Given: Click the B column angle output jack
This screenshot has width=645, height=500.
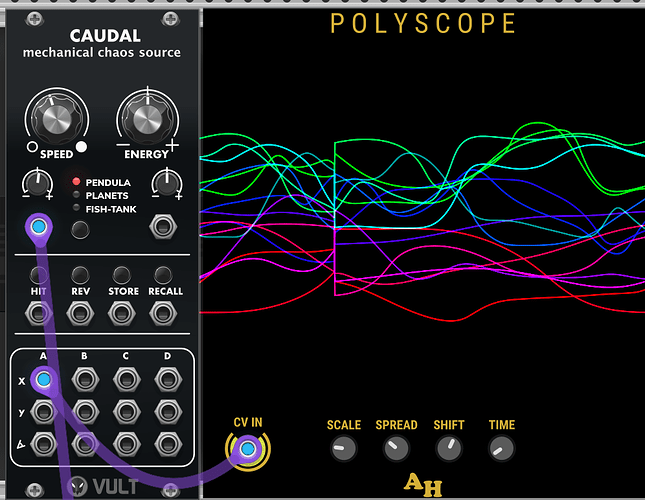Looking at the screenshot, I should (85, 444).
